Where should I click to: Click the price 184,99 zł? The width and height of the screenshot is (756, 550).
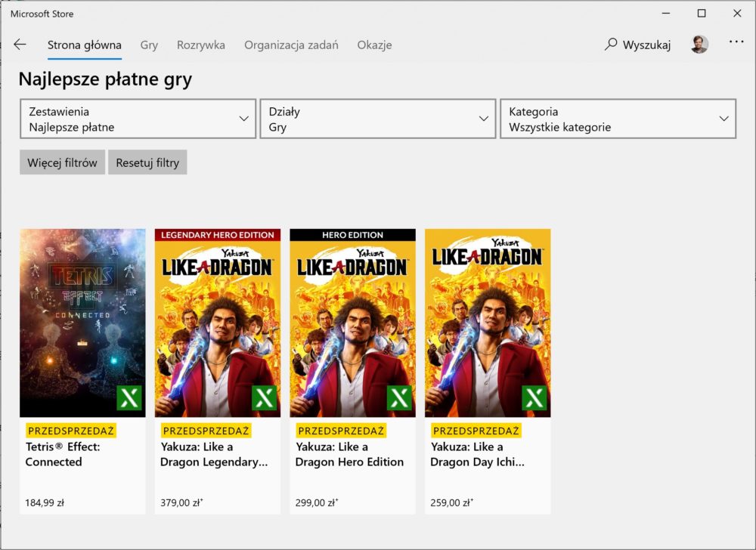click(45, 503)
